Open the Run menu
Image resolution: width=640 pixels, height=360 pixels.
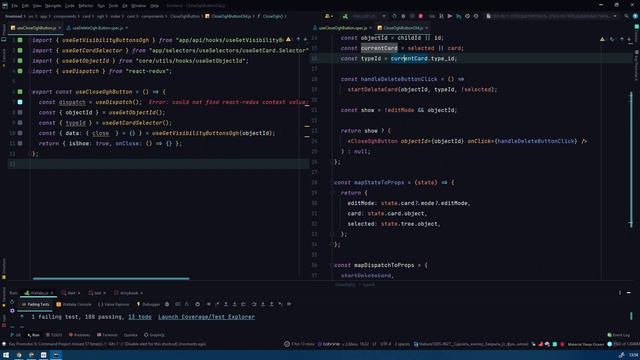(x=101, y=6)
